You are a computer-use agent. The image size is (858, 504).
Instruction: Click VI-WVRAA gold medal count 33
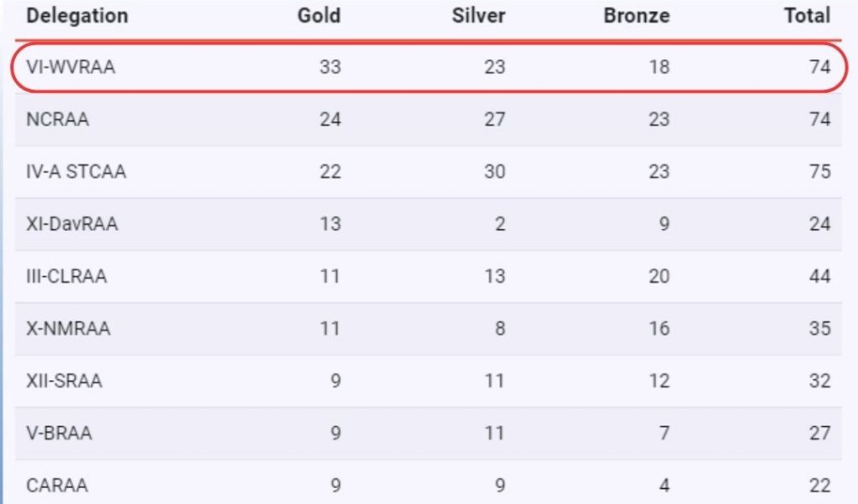point(330,67)
